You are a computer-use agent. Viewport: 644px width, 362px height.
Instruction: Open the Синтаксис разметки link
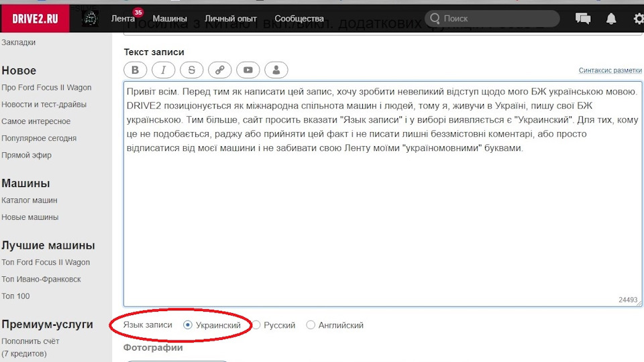click(610, 70)
